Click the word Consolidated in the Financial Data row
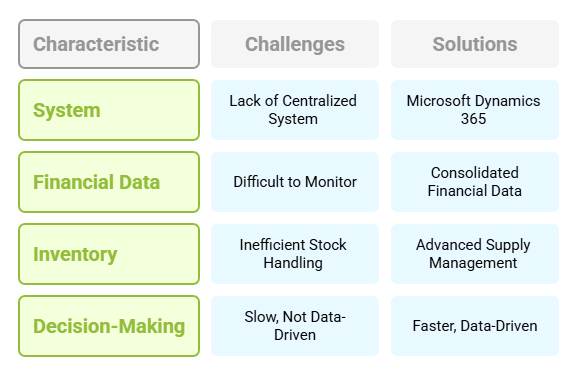 click(475, 173)
